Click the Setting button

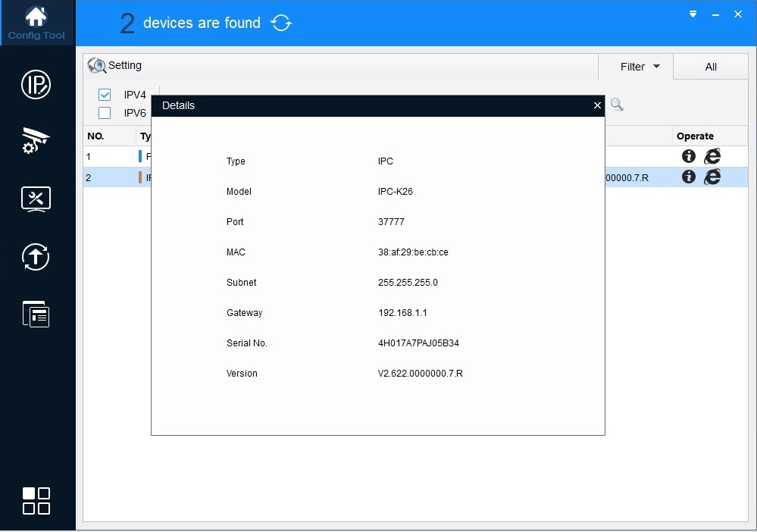tap(115, 66)
